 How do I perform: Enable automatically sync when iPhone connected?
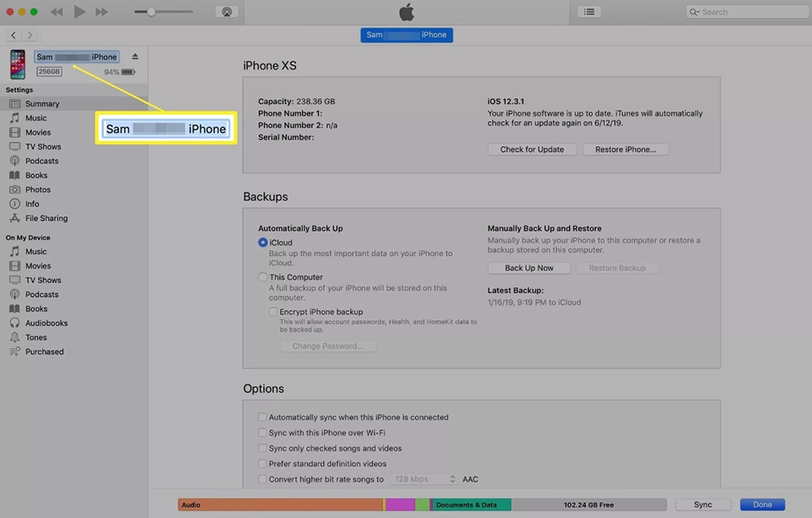point(262,417)
